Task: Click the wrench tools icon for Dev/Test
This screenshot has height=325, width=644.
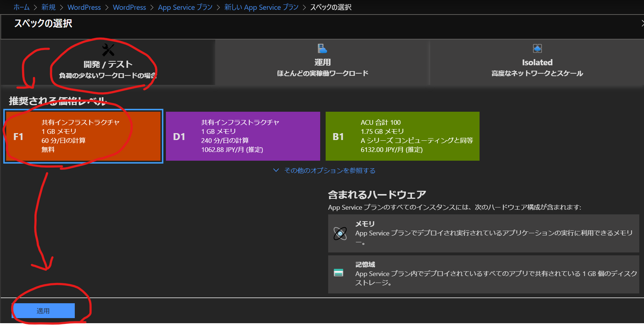Action: tap(108, 50)
